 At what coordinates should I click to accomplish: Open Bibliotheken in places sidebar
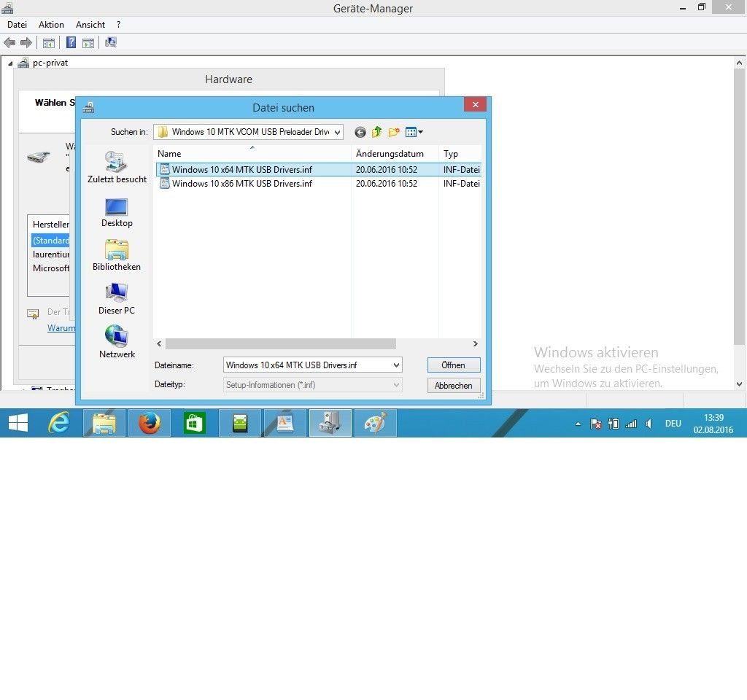coord(117,255)
